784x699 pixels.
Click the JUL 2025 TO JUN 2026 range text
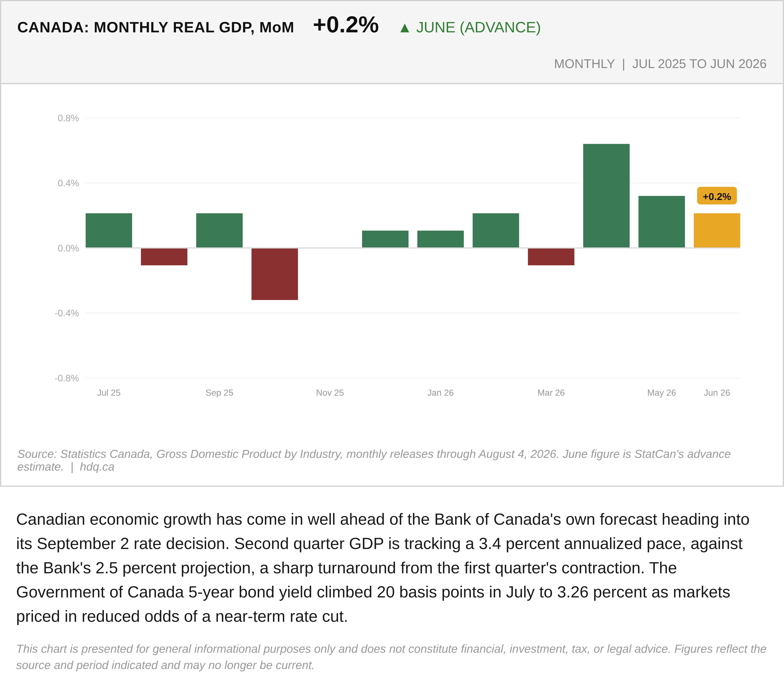coord(699,64)
